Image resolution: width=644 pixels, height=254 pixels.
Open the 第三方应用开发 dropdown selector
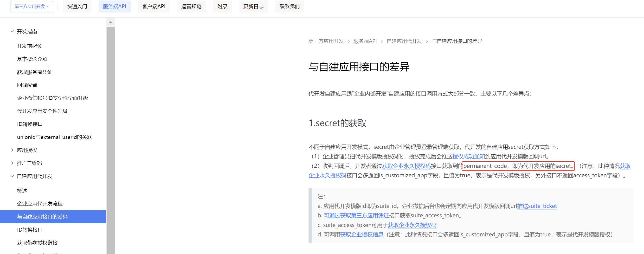(x=32, y=7)
